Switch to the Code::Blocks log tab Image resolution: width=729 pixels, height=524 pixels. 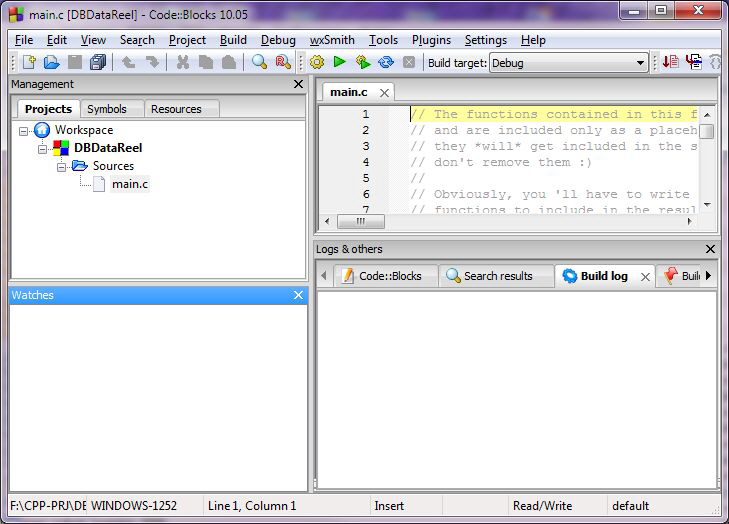(x=384, y=276)
